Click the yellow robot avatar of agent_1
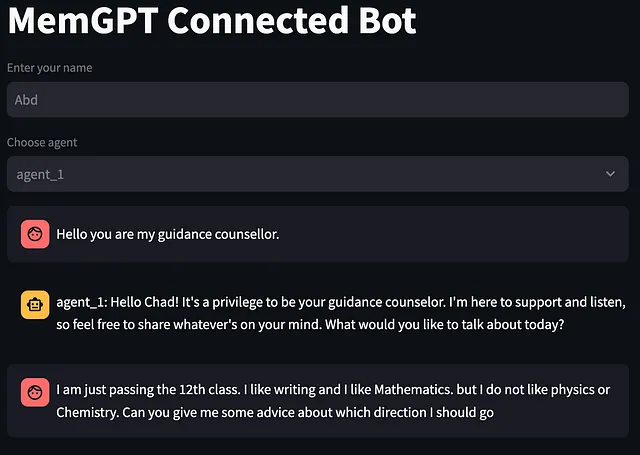The height and width of the screenshot is (455, 640). [35, 304]
